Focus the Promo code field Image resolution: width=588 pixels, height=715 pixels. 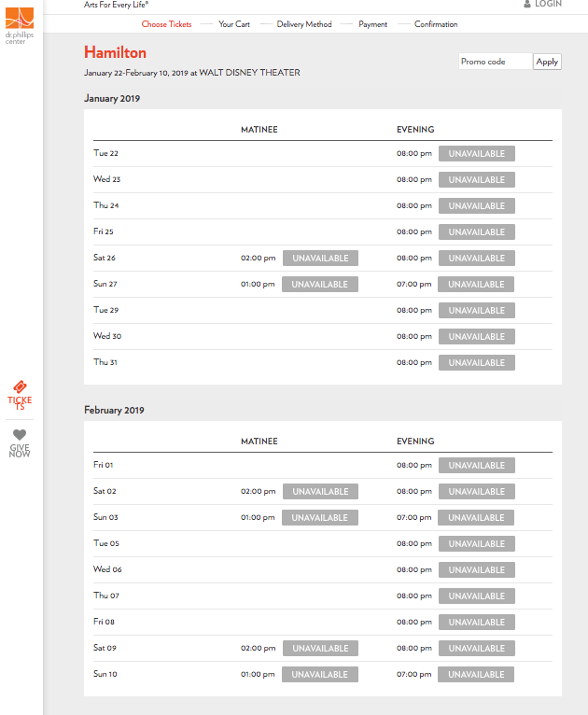496,62
